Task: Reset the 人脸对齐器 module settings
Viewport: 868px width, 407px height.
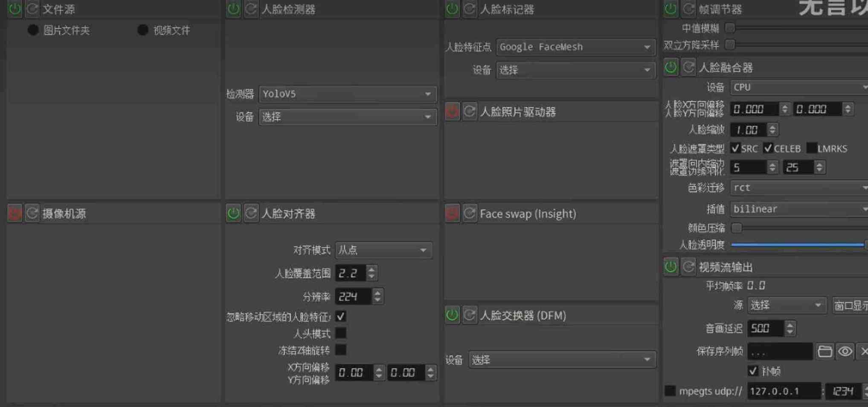Action: pos(251,213)
